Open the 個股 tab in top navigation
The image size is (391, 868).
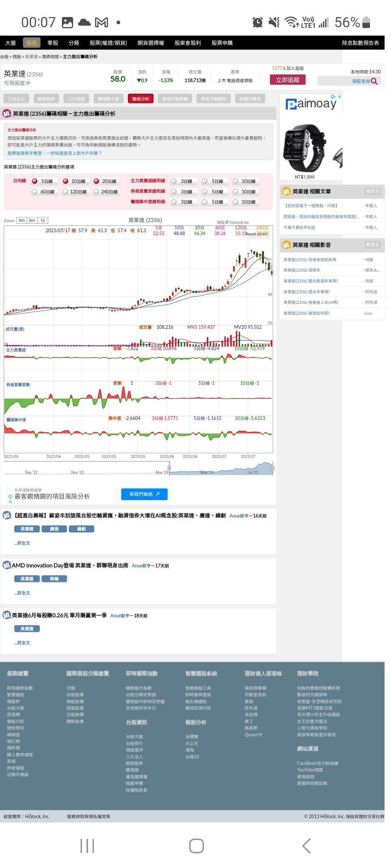tap(31, 43)
